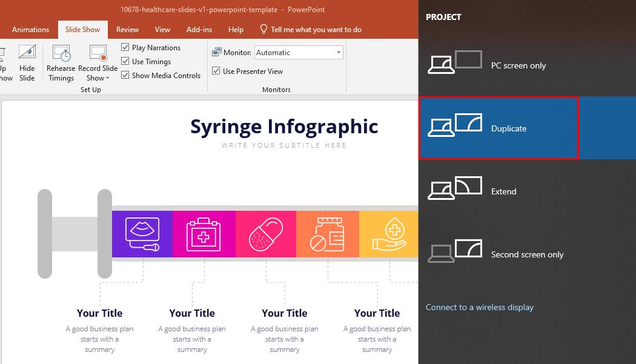Switch to the Review tab
This screenshot has height=364, width=636.
(127, 29)
